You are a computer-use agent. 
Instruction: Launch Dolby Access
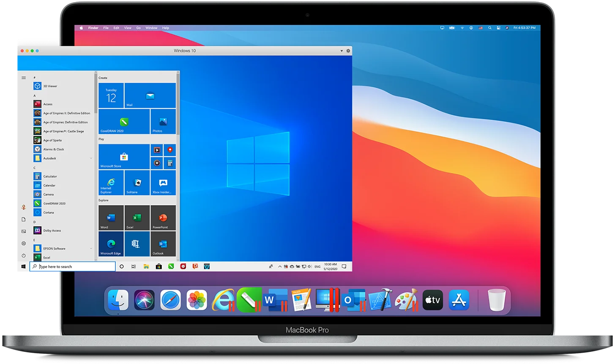coord(47,231)
